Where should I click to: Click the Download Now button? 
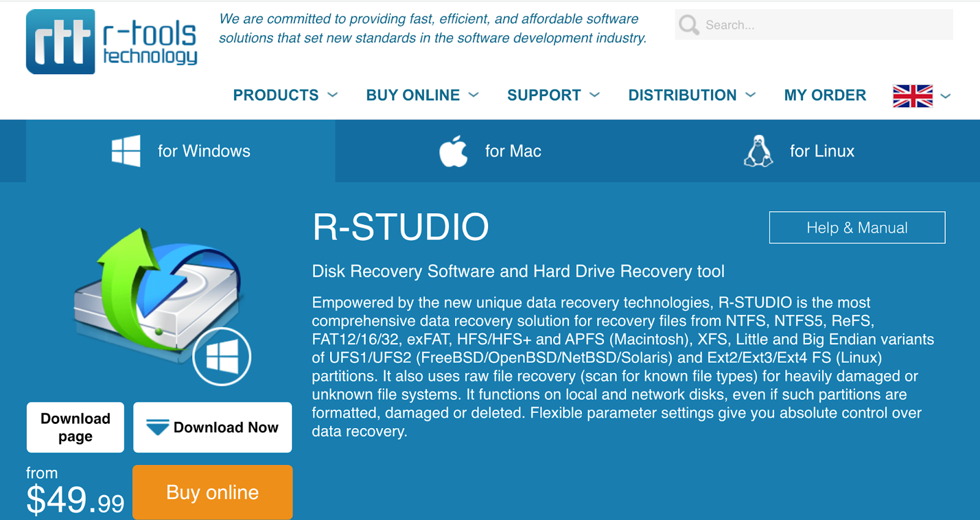tap(213, 428)
